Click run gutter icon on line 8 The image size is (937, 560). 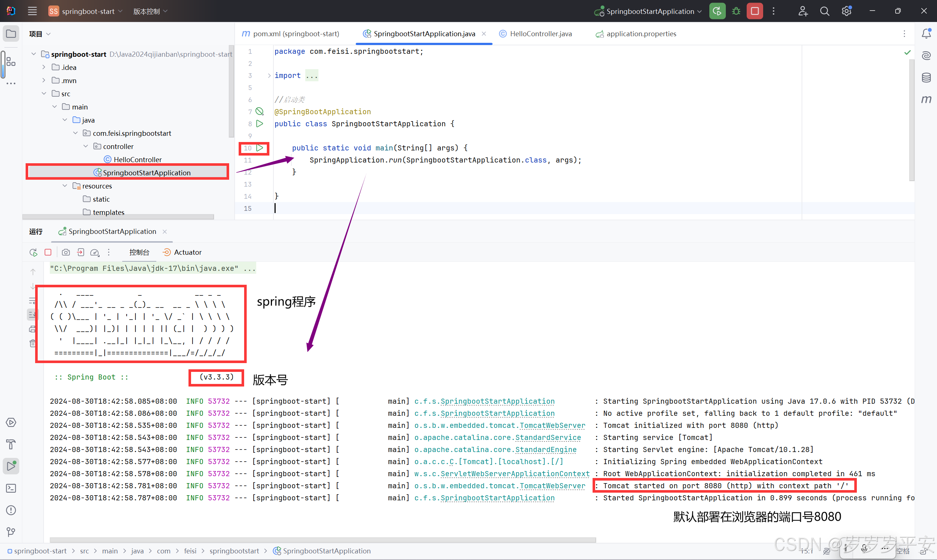pyautogui.click(x=260, y=123)
